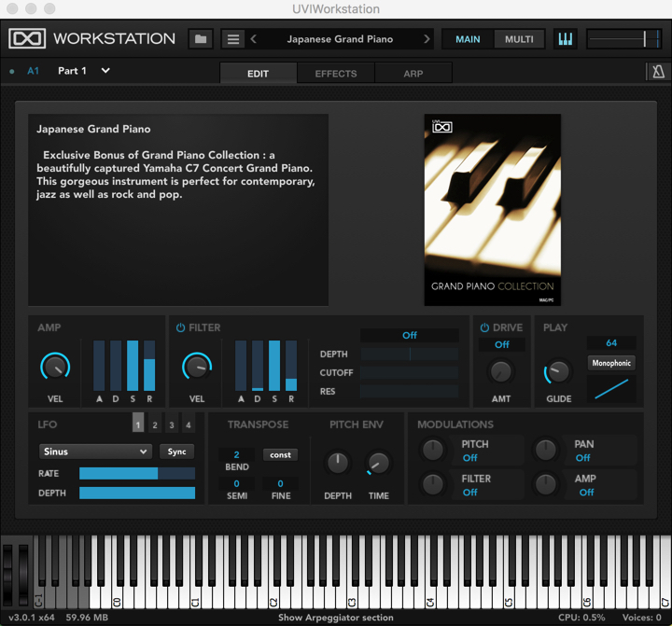
Task: Click the GLIDE knob
Action: [558, 371]
